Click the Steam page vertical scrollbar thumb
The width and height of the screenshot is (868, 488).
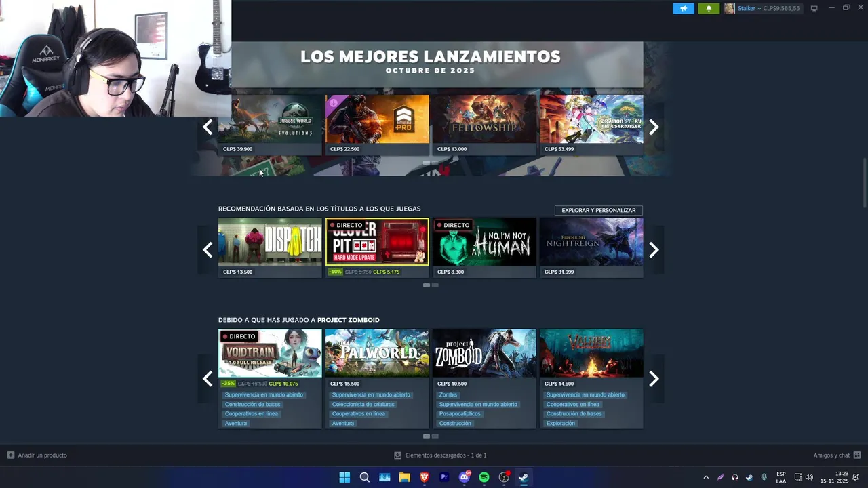(864, 183)
